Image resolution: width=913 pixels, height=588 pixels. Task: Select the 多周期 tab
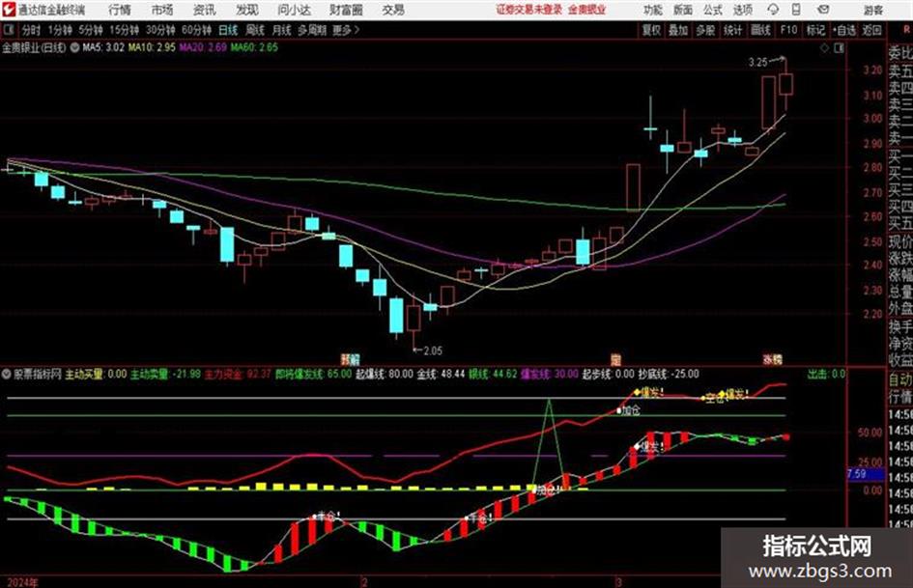[312, 30]
